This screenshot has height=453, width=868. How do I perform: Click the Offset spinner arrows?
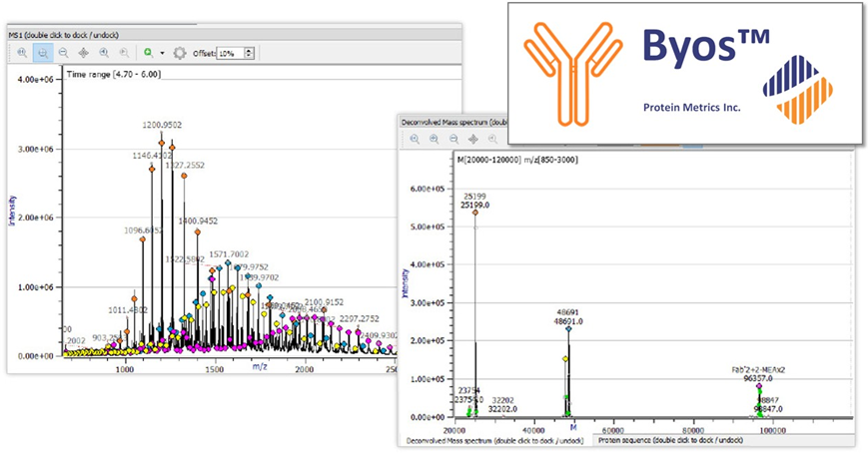pos(249,53)
